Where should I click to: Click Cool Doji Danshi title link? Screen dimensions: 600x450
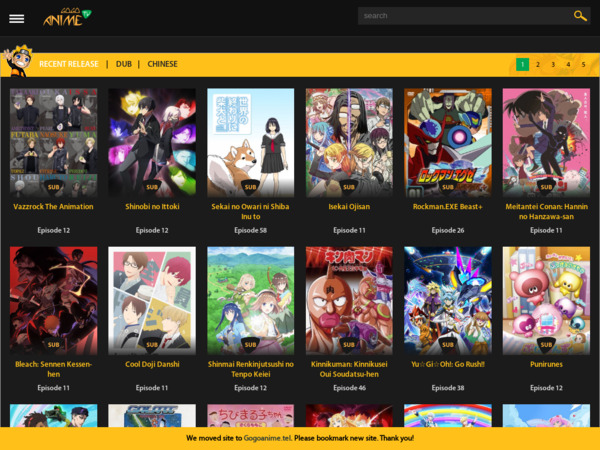pos(152,364)
